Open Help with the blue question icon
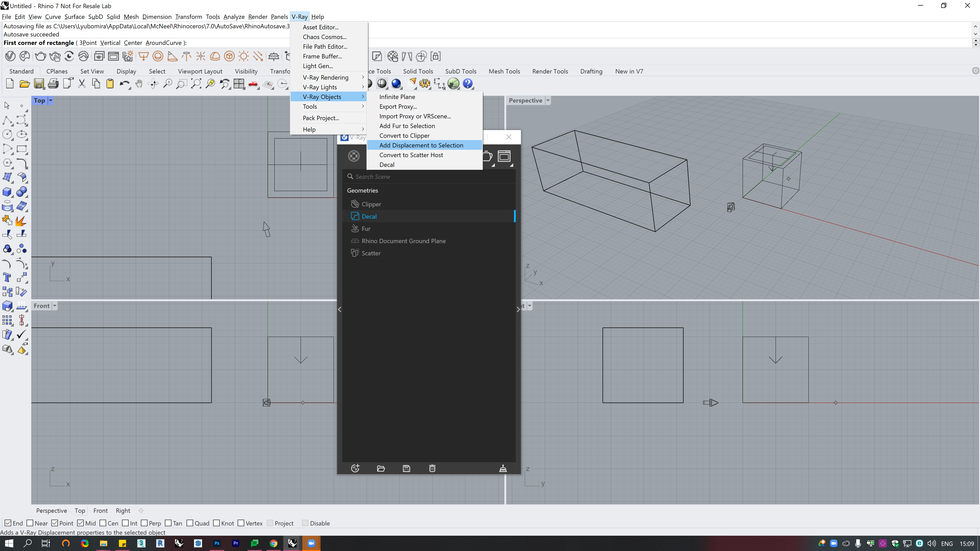Screen dimensions: 980x551 pyautogui.click(x=468, y=84)
